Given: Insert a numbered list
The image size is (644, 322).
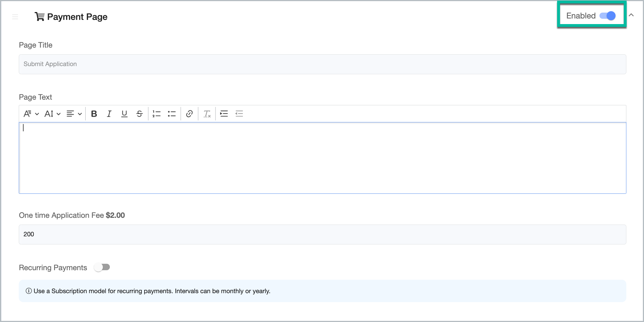Looking at the screenshot, I should pos(156,114).
